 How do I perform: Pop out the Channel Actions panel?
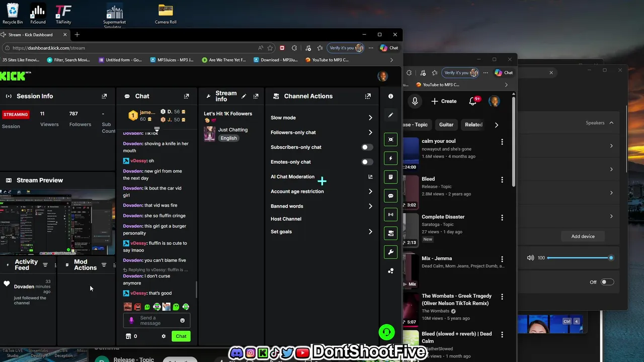tap(368, 96)
